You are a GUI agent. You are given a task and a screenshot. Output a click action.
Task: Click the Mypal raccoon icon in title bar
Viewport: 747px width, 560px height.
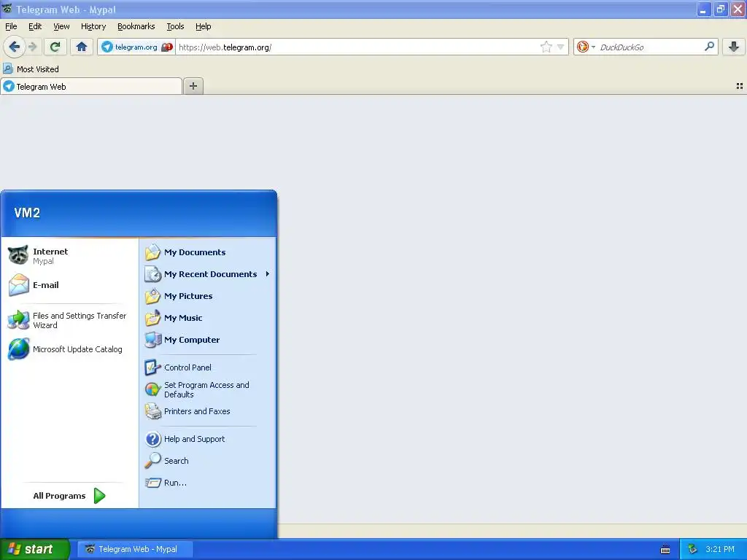click(x=7, y=9)
